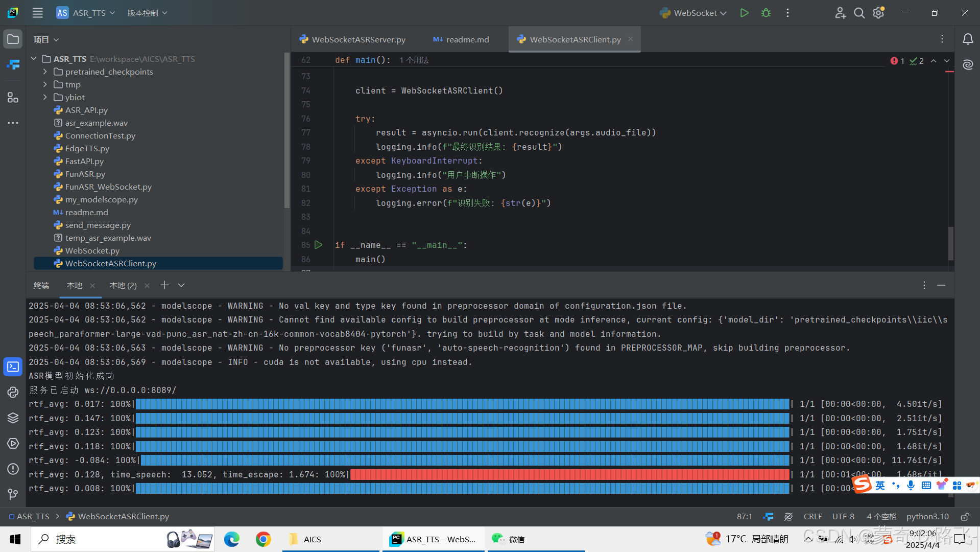
Task: Run the WebSocket configuration
Action: (x=744, y=13)
